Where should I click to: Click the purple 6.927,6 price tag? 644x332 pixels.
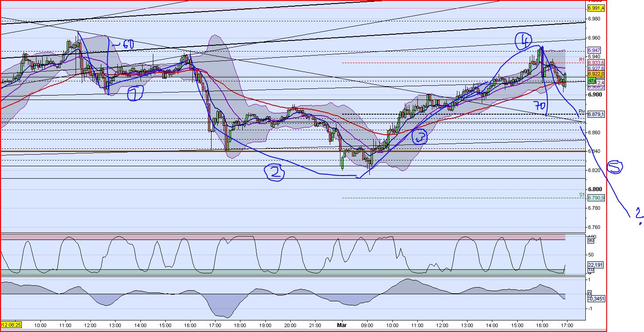point(596,68)
